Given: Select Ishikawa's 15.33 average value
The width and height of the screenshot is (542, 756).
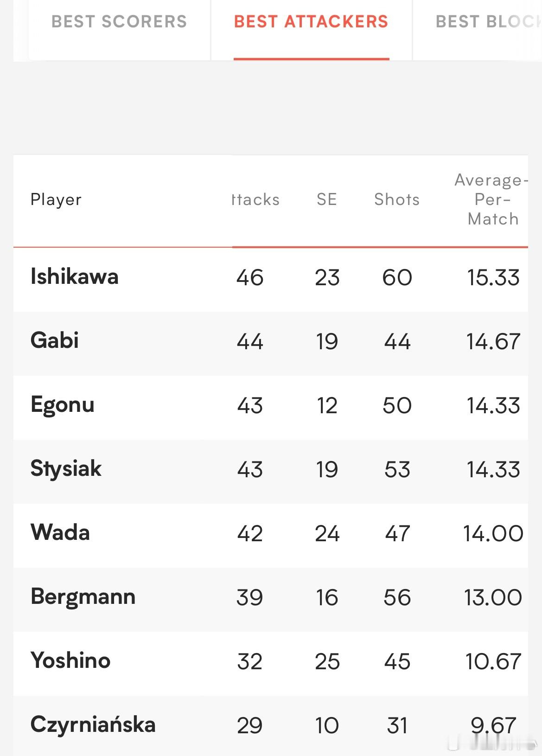Looking at the screenshot, I should tap(493, 277).
